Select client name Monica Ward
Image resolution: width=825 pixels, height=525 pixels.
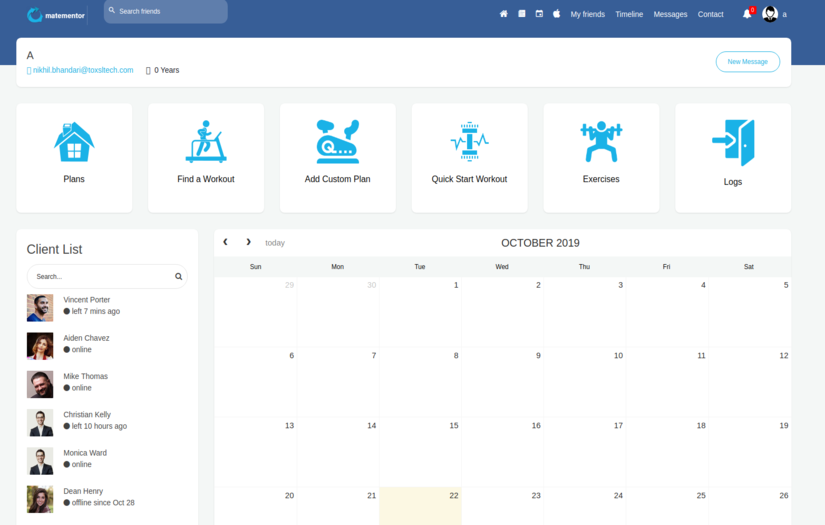tap(85, 453)
